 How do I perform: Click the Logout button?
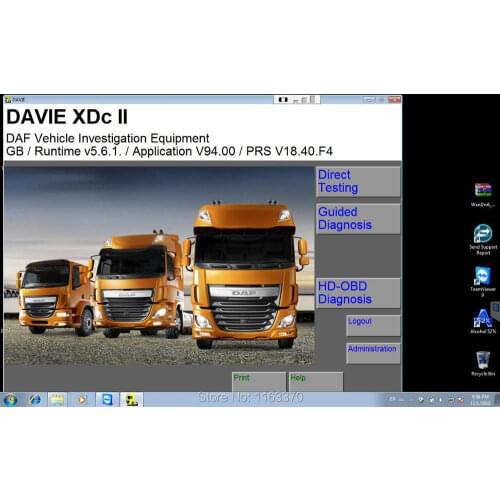[x=373, y=325]
